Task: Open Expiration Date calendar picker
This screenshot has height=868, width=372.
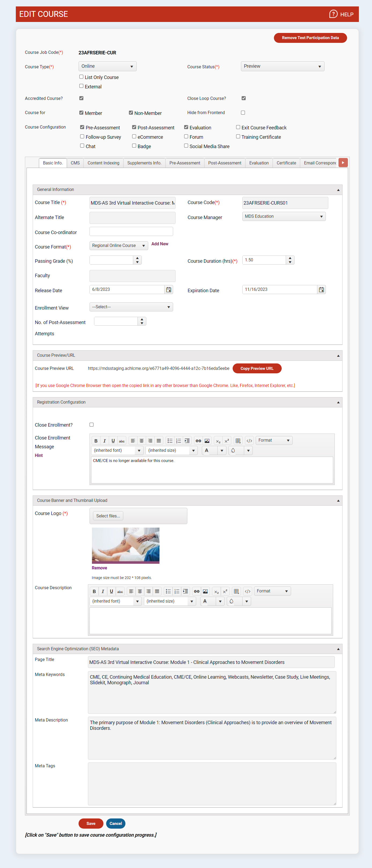Action: [321, 290]
